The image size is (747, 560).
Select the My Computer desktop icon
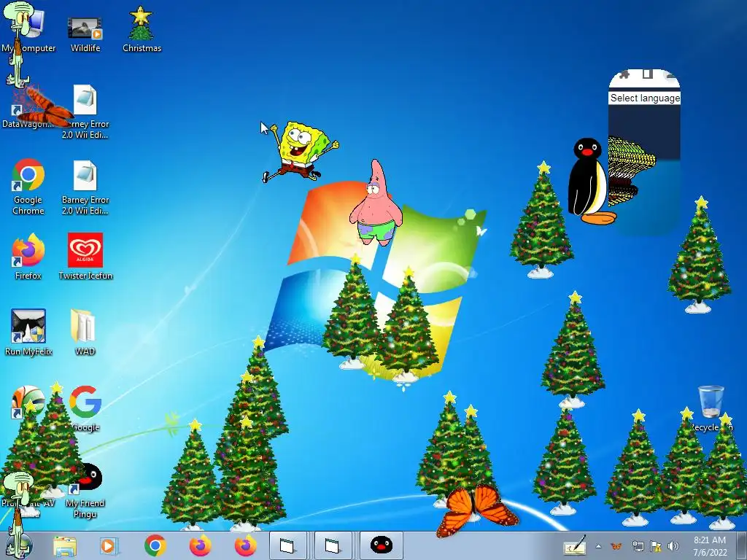[28, 31]
